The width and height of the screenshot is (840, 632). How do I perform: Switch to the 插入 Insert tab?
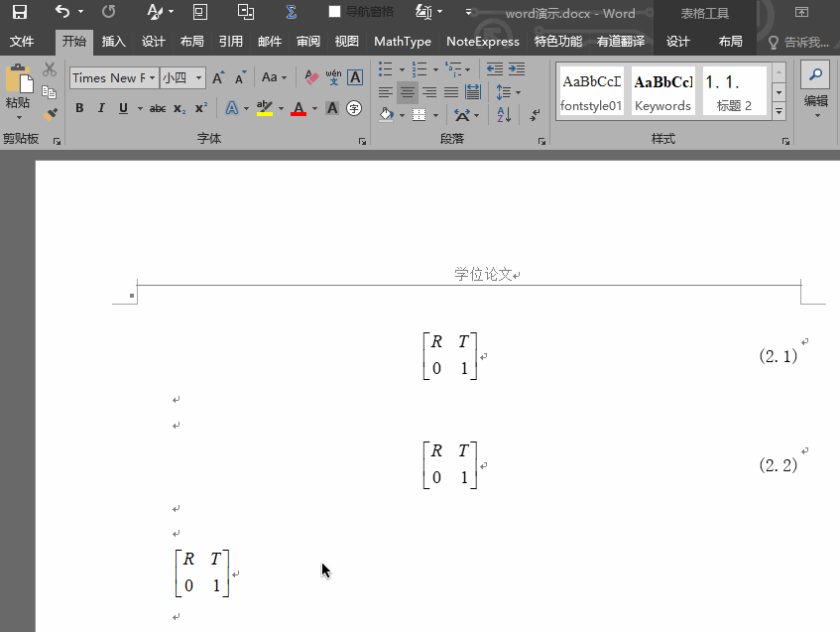(x=114, y=42)
